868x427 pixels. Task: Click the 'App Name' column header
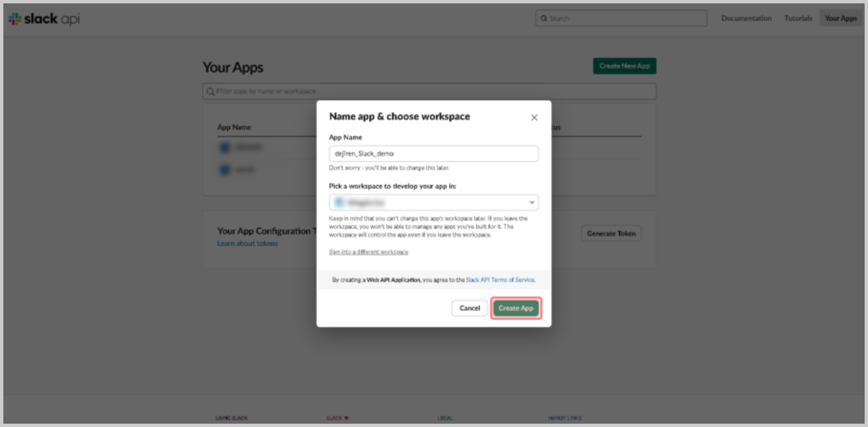coord(234,127)
